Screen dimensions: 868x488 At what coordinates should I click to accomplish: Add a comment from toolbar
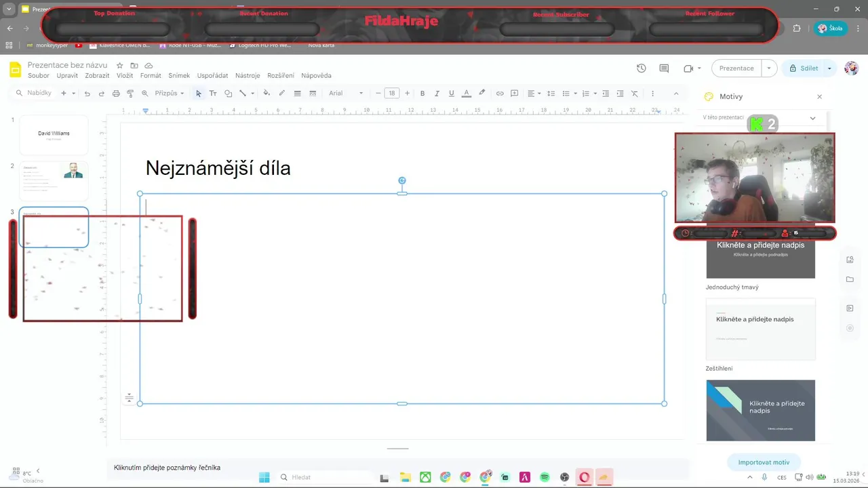(515, 94)
